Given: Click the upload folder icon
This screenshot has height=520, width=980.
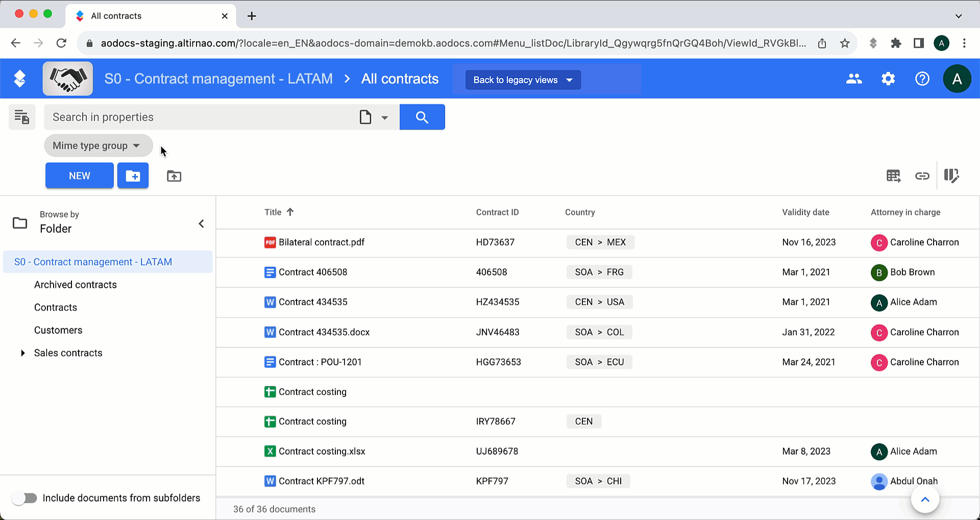Looking at the screenshot, I should (174, 176).
